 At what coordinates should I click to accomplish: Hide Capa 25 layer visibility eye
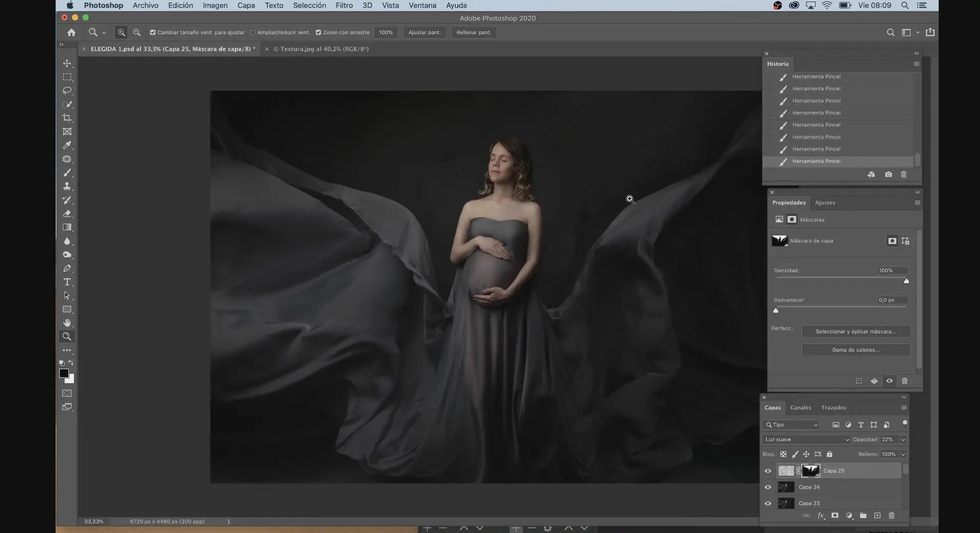coord(768,471)
